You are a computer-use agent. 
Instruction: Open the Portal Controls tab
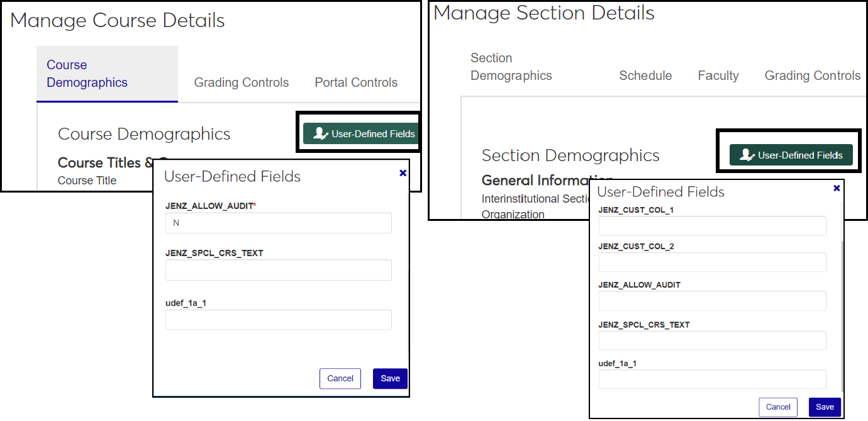[356, 82]
